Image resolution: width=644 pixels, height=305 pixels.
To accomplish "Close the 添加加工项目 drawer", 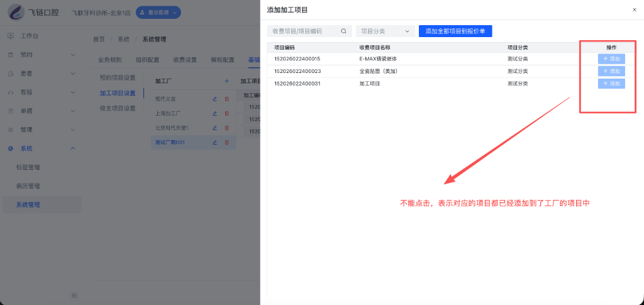I will coord(635,10).
